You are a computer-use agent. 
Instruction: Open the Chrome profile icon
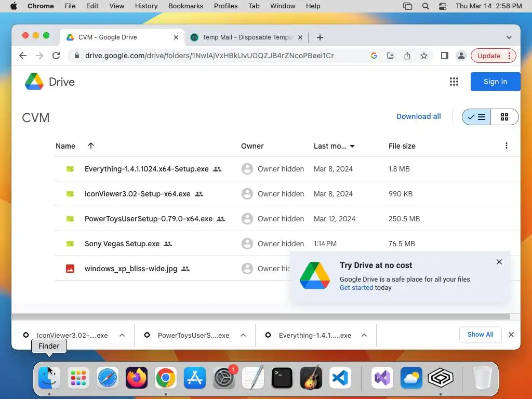coord(461,56)
